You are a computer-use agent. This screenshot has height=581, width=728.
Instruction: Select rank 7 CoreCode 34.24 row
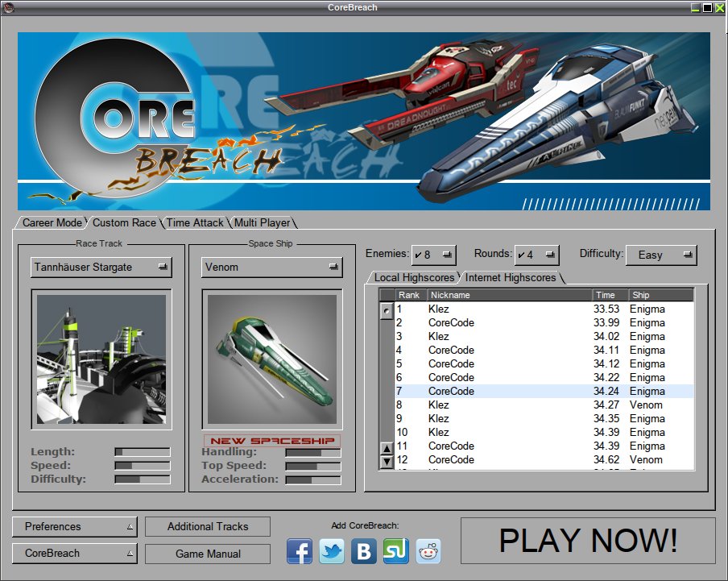coord(544,391)
